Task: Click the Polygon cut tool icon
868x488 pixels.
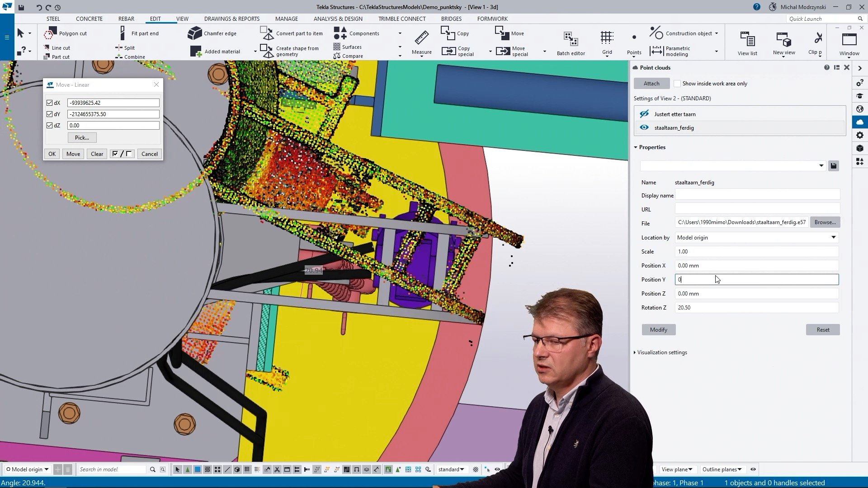Action: coord(50,33)
